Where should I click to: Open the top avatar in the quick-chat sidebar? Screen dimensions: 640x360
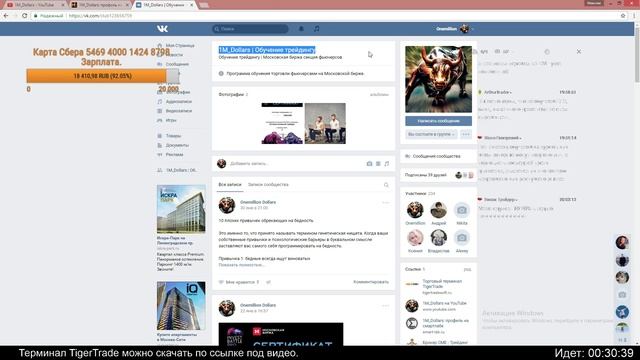pos(622,242)
